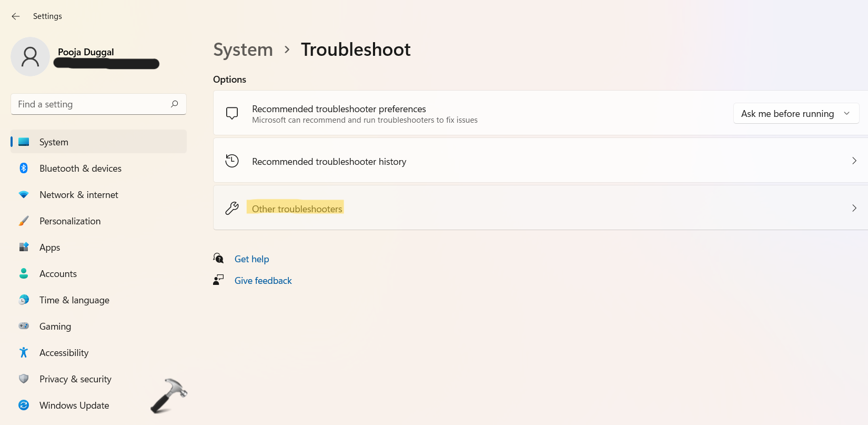Open the Get help link
This screenshot has height=425, width=868.
pyautogui.click(x=251, y=259)
